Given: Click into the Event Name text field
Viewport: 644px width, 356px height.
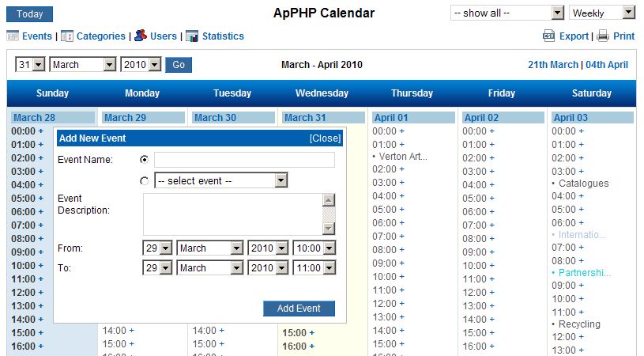Looking at the screenshot, I should (x=244, y=160).
